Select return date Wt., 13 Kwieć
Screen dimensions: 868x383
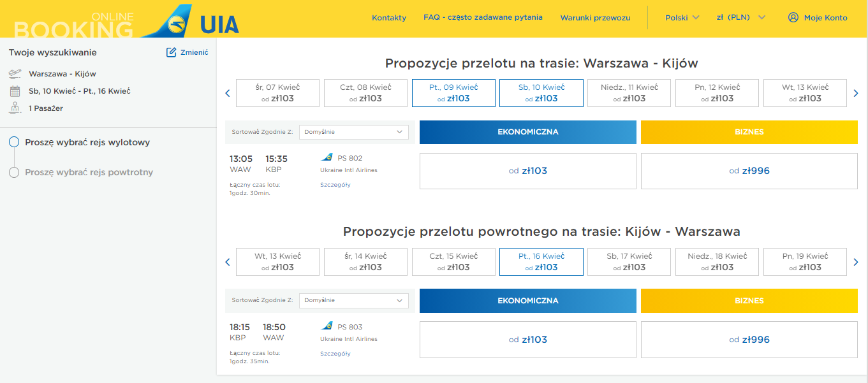(x=277, y=262)
